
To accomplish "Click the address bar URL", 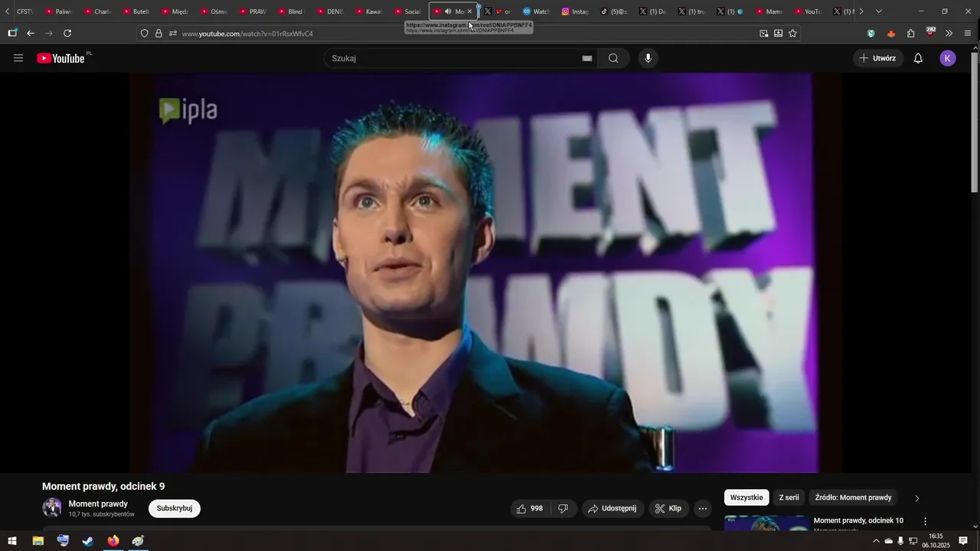I will tap(247, 34).
